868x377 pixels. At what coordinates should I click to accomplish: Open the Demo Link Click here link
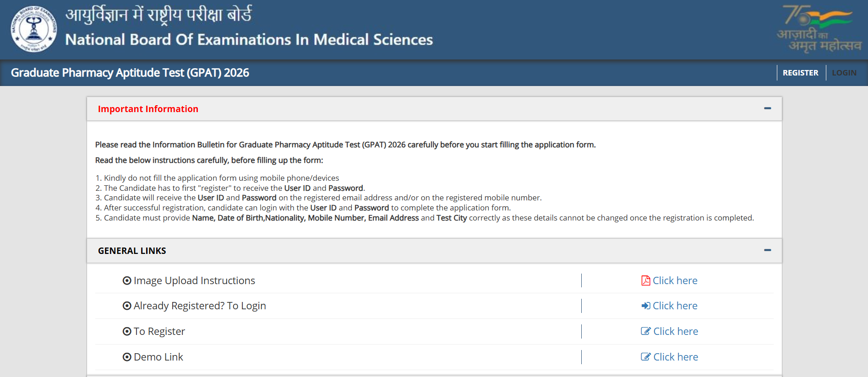[675, 357]
